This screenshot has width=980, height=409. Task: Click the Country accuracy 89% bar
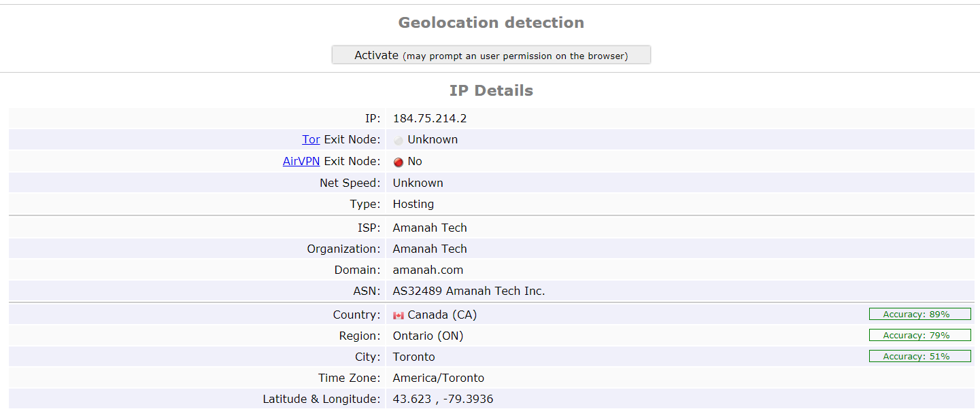(x=919, y=314)
